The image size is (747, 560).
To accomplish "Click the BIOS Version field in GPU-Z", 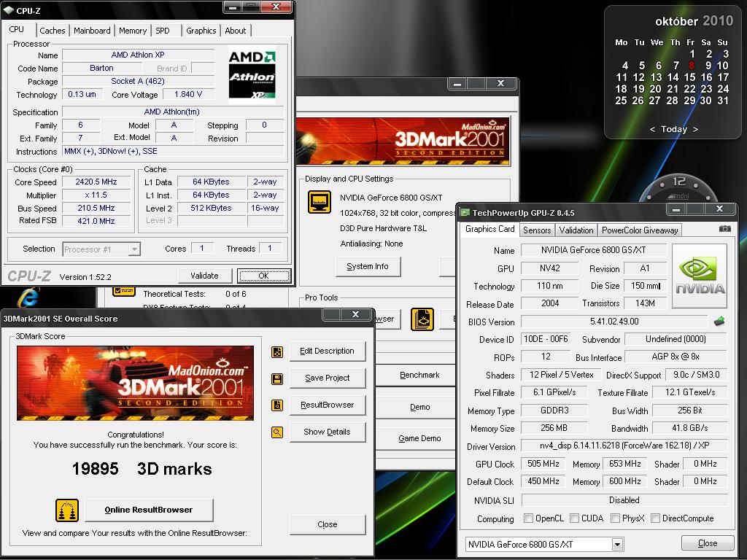I will [614, 322].
